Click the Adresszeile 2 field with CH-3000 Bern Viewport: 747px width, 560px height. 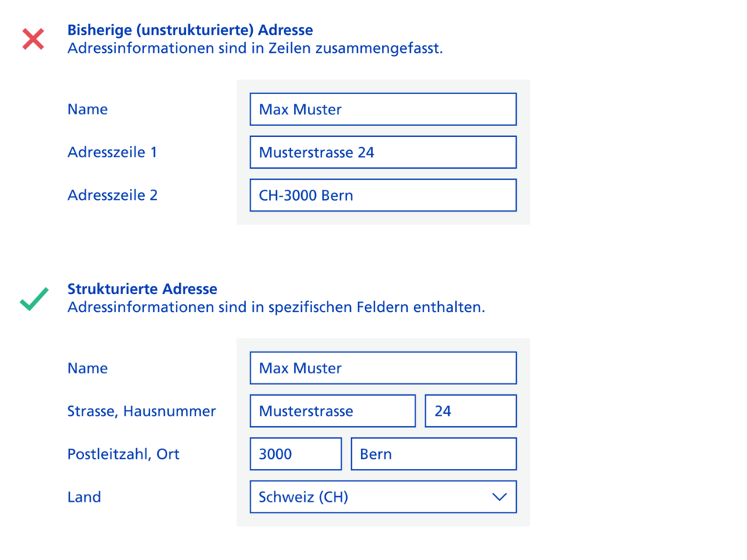pyautogui.click(x=383, y=195)
